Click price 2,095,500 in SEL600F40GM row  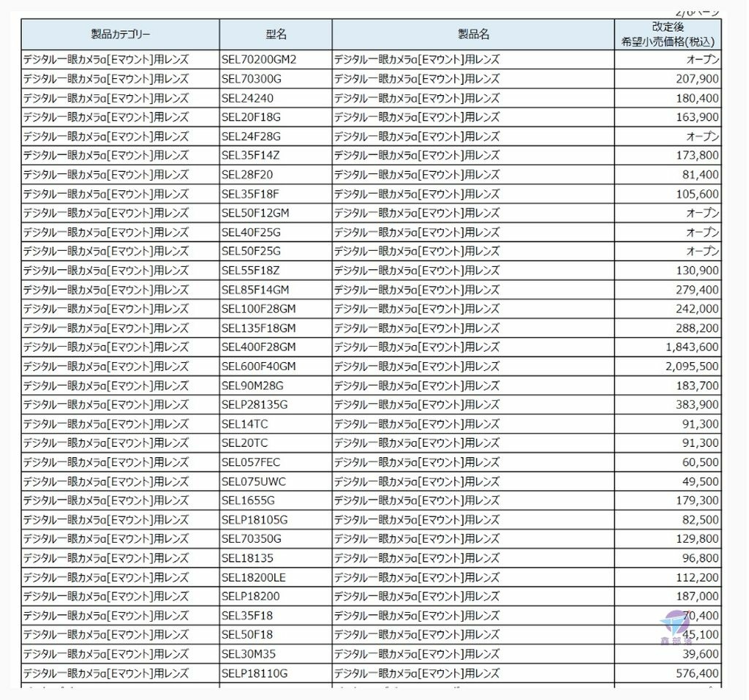692,366
